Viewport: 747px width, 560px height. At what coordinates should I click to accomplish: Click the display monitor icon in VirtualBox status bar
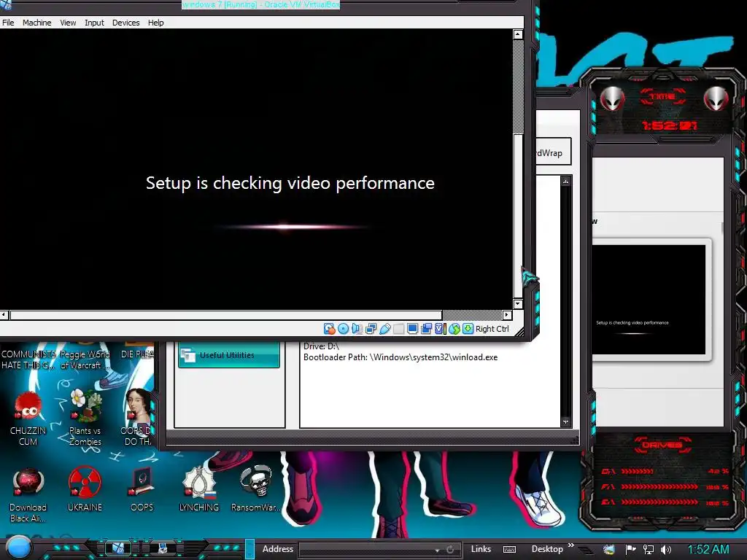pos(413,329)
